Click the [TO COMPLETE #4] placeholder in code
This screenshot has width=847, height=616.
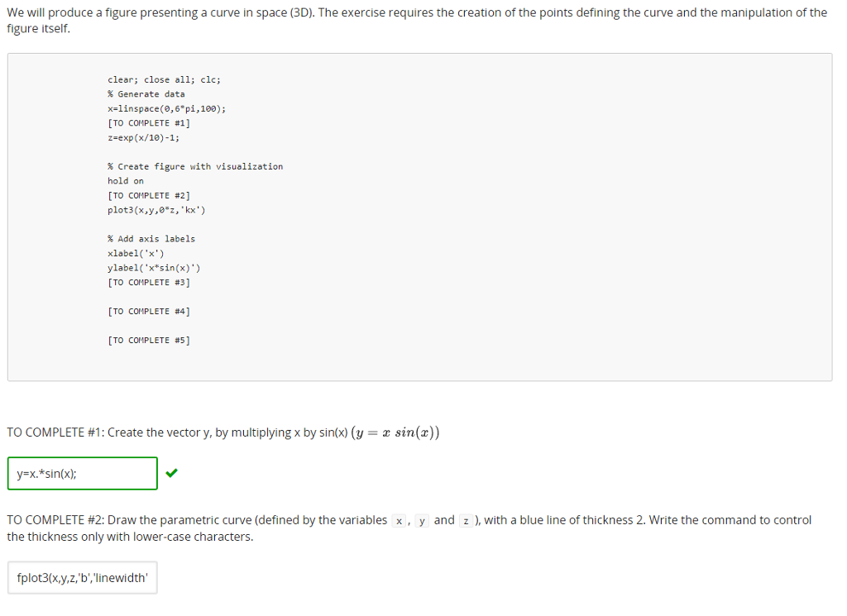[x=149, y=312]
